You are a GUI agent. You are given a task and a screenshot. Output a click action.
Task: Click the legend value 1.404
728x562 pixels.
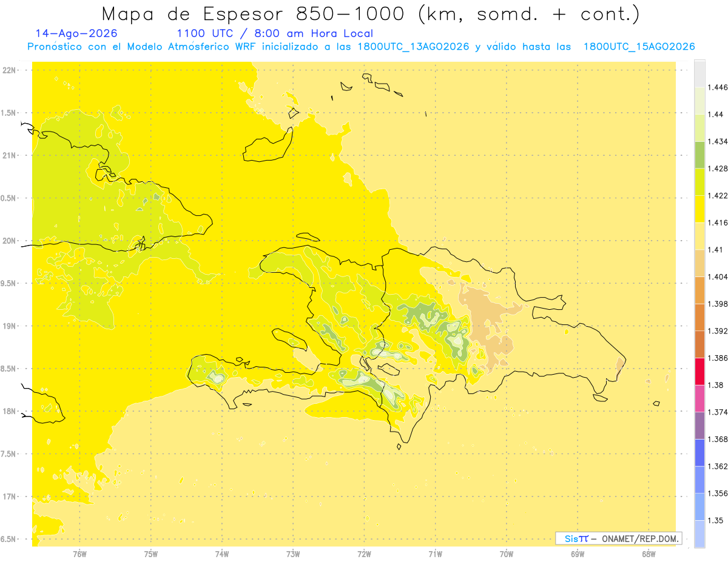pos(718,276)
